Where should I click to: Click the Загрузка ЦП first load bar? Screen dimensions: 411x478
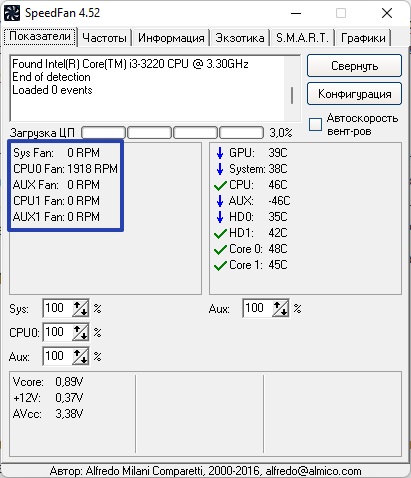pos(103,133)
